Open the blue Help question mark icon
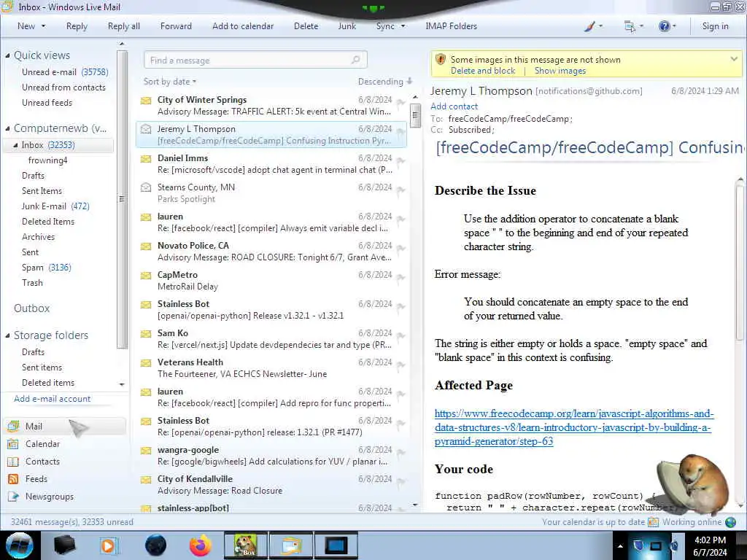Viewport: 747px width, 560px height. coord(664,26)
